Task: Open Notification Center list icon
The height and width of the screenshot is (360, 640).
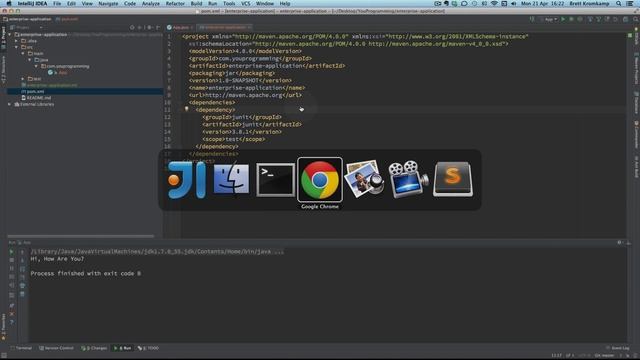Action: click(630, 3)
